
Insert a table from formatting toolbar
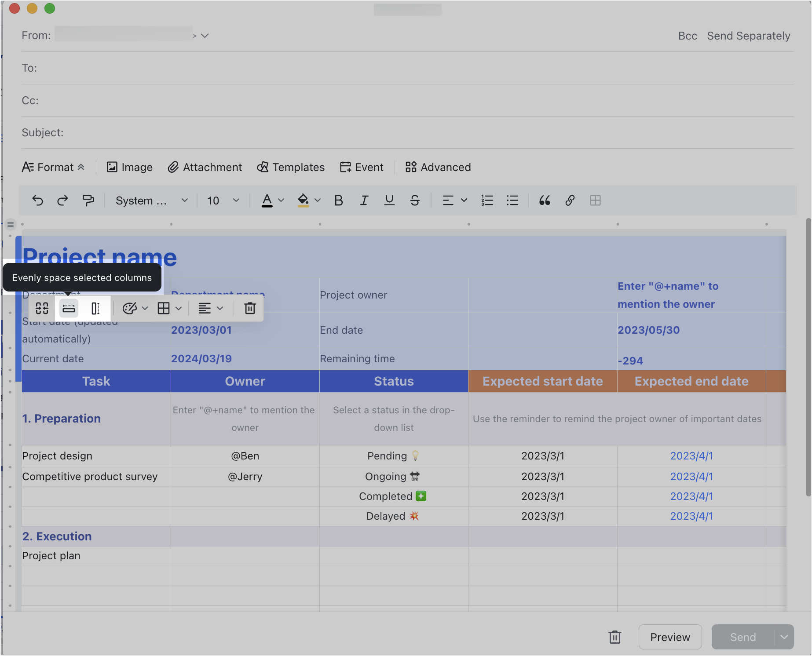595,200
